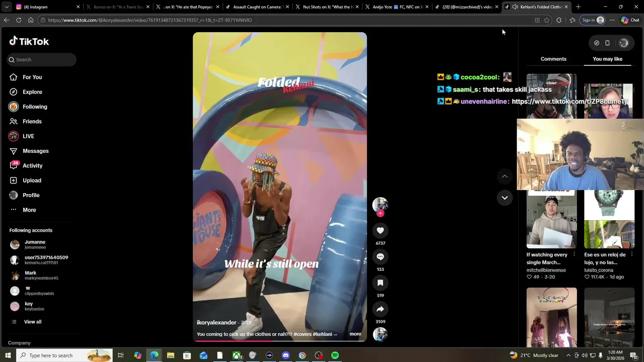This screenshot has width=644, height=362.
Task: Open the Spotify taskbar icon
Action: [335, 355]
